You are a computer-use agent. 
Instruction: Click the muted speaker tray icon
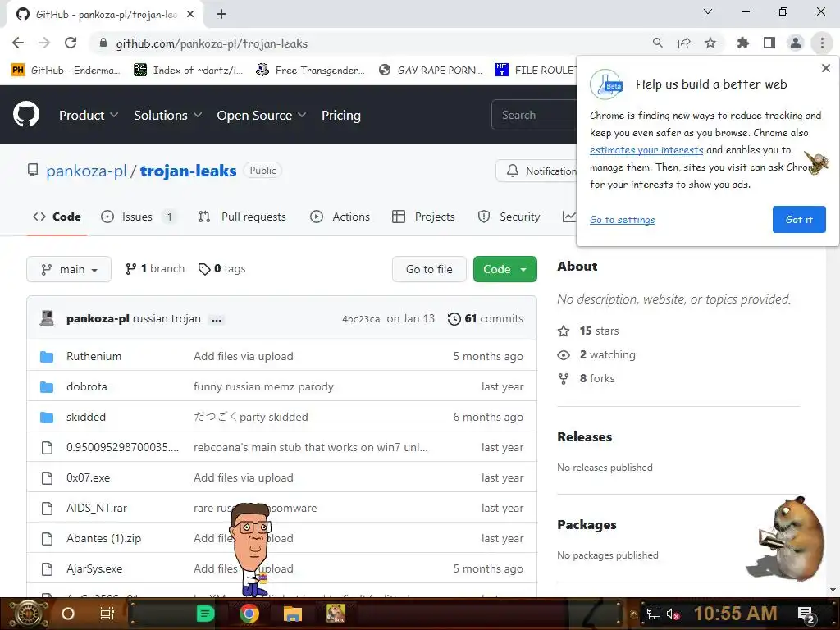(x=673, y=614)
